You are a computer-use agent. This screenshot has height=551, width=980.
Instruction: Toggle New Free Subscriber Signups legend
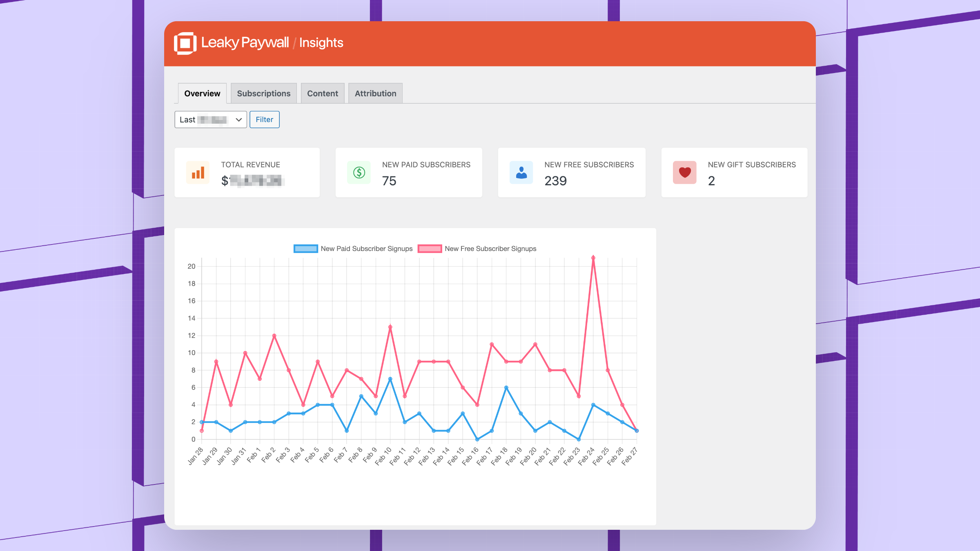coord(477,249)
